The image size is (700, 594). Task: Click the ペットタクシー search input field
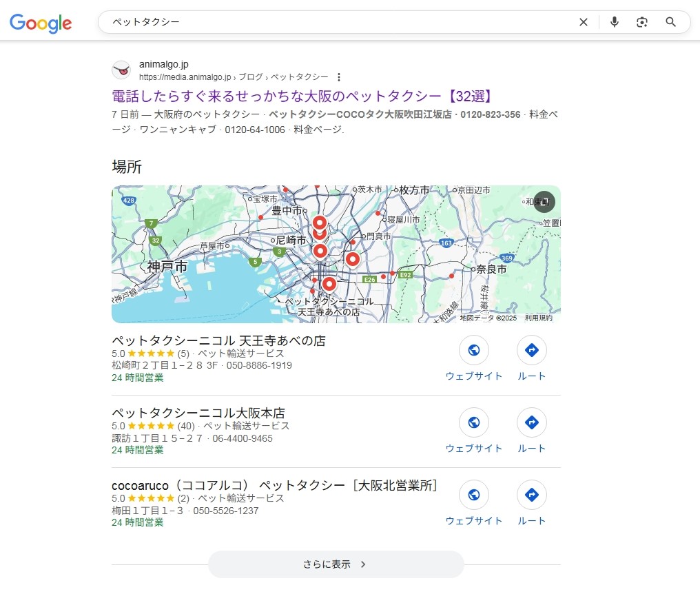point(338,22)
